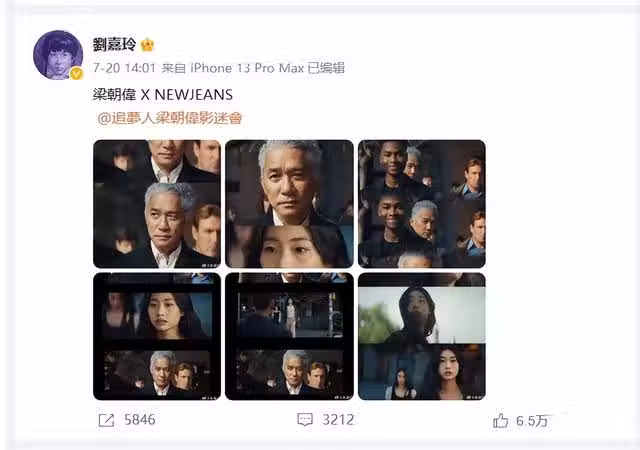Screen dimensions: 640x450
Task: Open comments via the speech bubble icon
Action: (x=305, y=420)
